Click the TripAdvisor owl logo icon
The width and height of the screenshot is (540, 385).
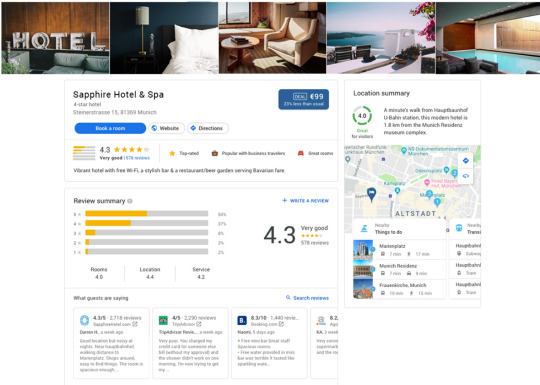[163, 321]
